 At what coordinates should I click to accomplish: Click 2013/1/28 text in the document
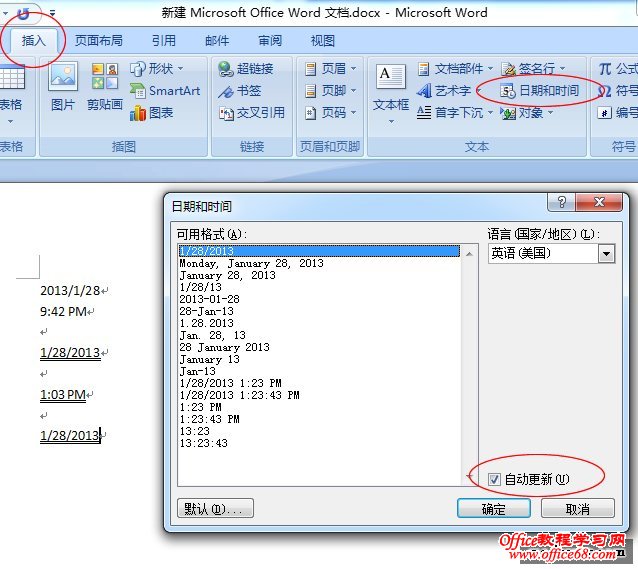coord(70,291)
